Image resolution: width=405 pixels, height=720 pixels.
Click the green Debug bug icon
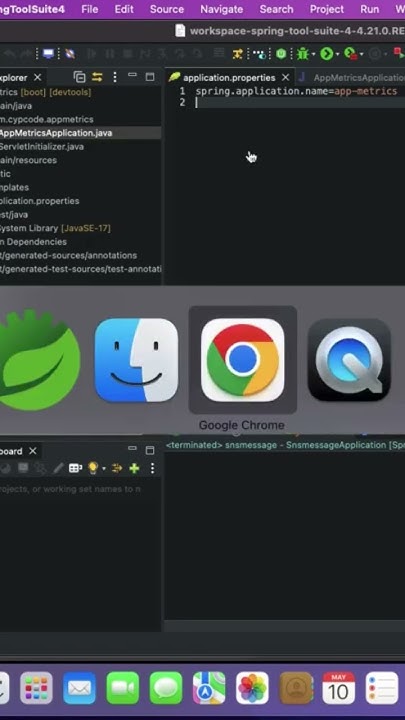click(303, 54)
